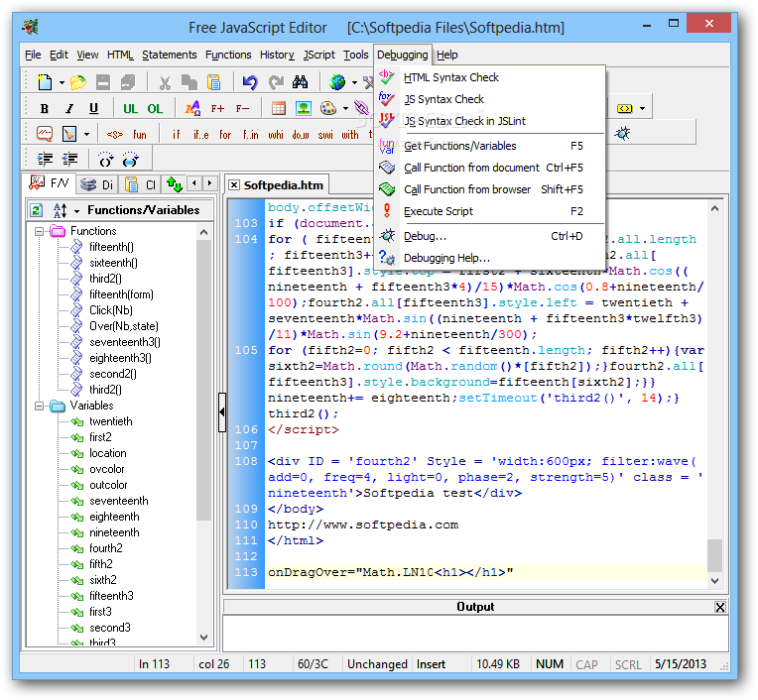Open a file with the folder icon
This screenshot has height=700, width=758.
coord(77,82)
